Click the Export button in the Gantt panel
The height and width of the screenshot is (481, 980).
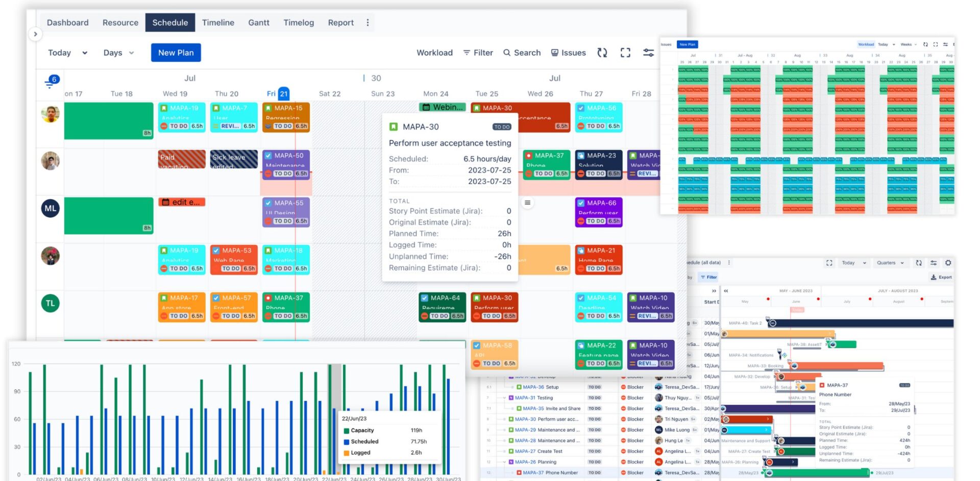(941, 277)
